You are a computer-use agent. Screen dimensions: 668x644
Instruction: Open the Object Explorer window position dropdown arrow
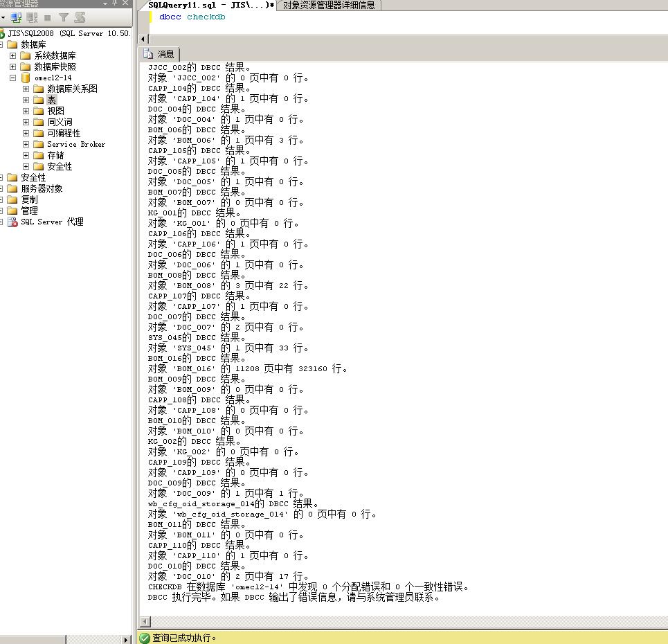(x=105, y=3)
